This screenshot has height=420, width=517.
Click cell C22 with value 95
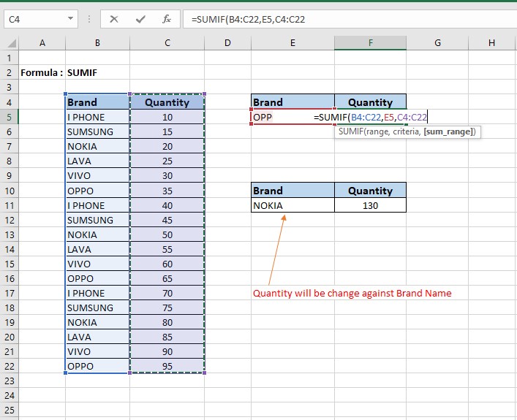coord(167,366)
